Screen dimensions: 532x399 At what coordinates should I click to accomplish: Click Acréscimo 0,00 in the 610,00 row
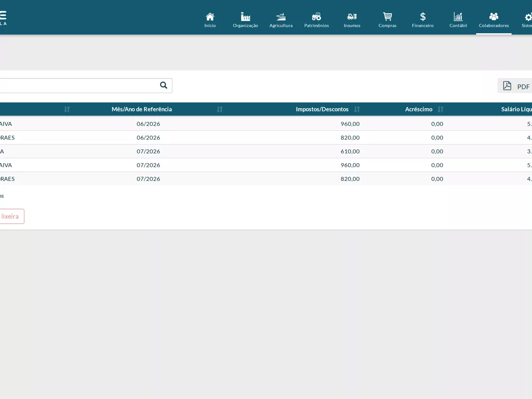pos(437,151)
